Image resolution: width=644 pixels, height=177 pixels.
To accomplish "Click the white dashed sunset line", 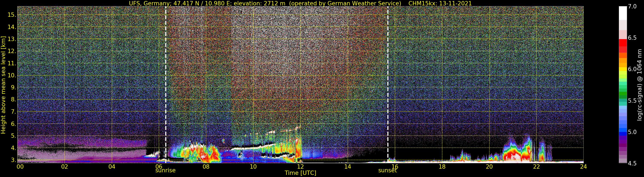I will click(x=388, y=75).
